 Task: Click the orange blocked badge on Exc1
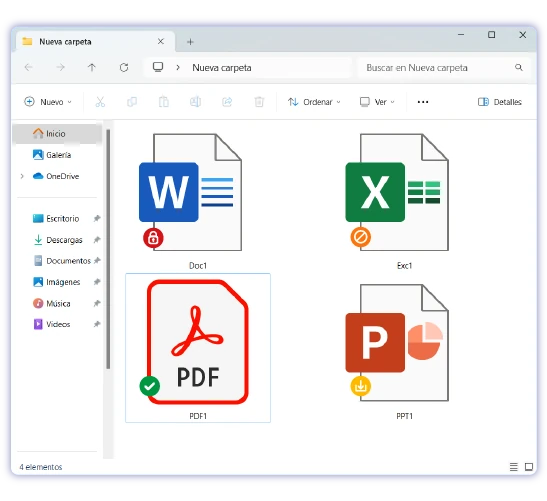[x=360, y=237]
